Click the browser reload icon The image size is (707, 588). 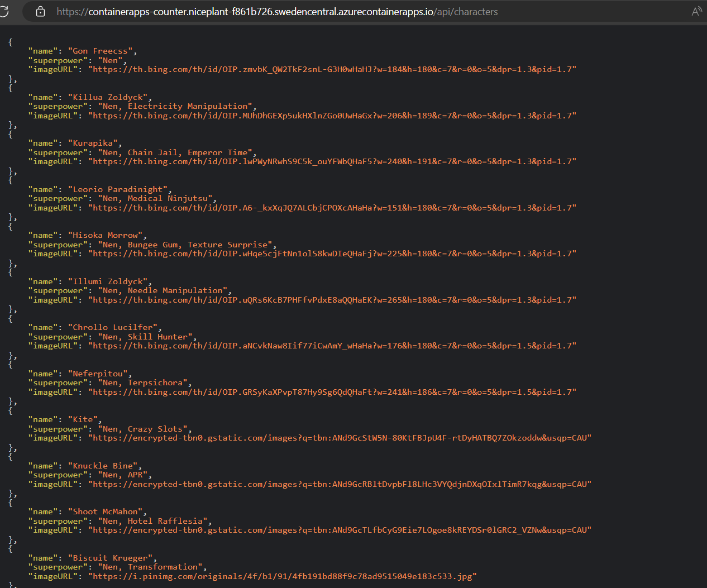click(3, 11)
